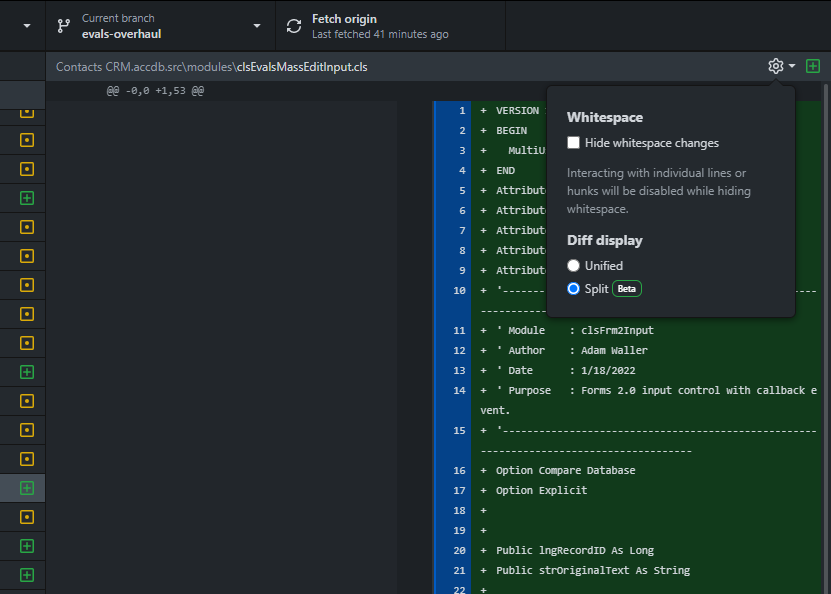Click the green added-file icon beside the gear

(x=813, y=65)
